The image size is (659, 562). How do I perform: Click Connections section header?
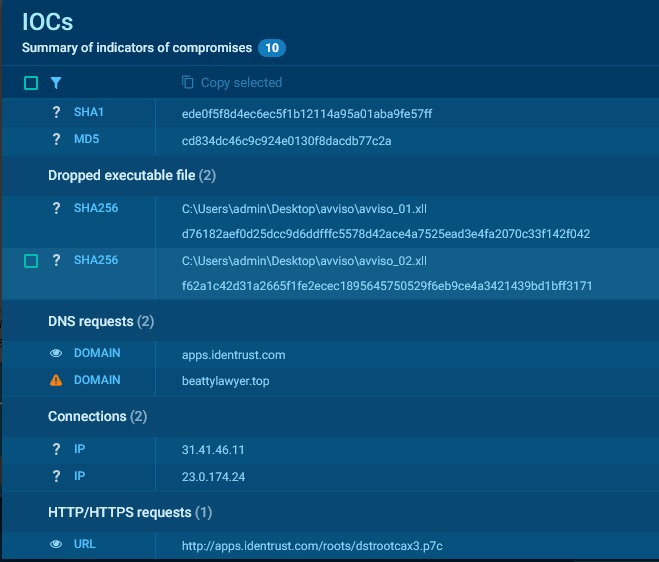(x=98, y=417)
